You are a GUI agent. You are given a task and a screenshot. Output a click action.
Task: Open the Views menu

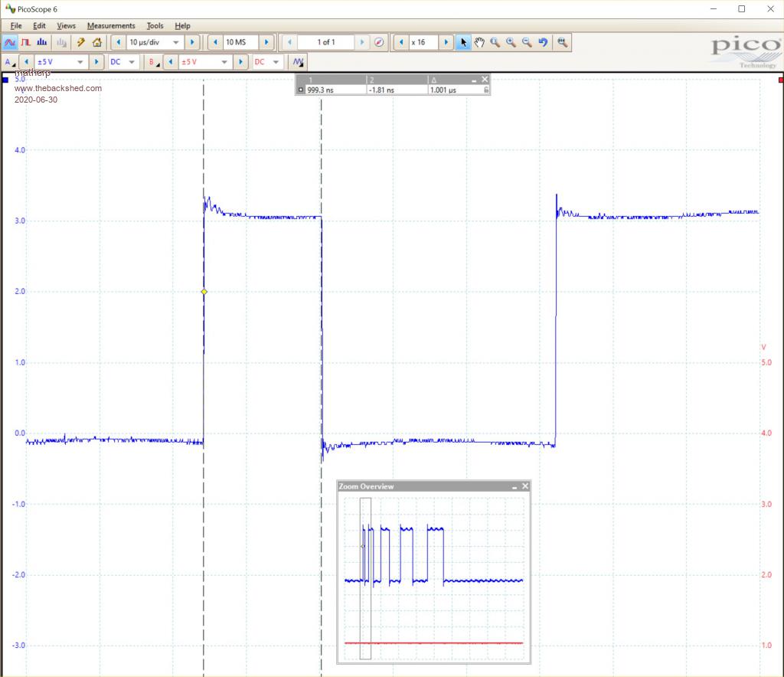(66, 25)
